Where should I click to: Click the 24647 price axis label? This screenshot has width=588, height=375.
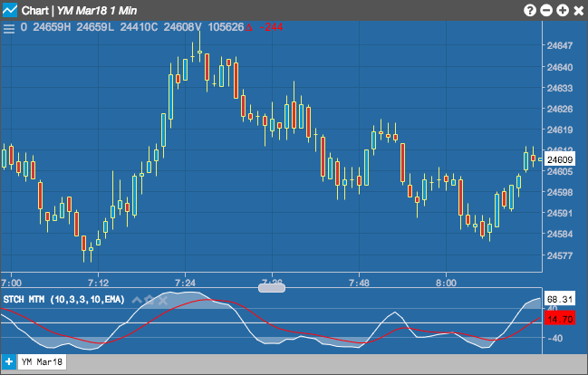pos(560,46)
